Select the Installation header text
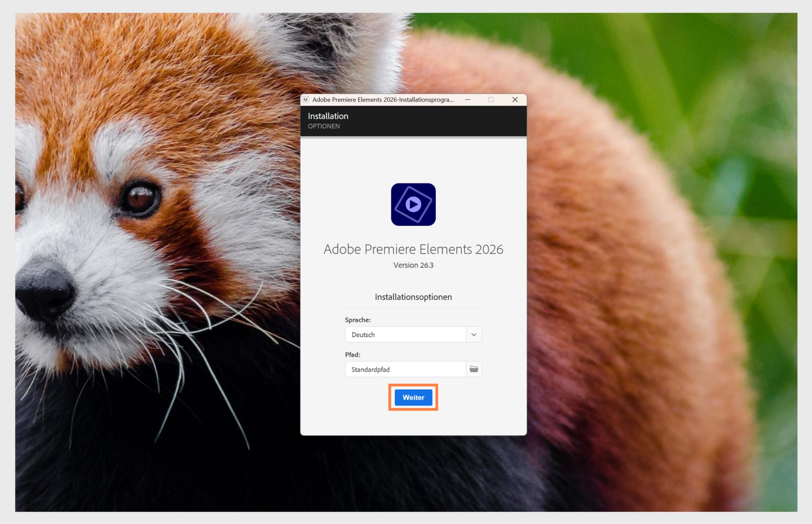 328,116
